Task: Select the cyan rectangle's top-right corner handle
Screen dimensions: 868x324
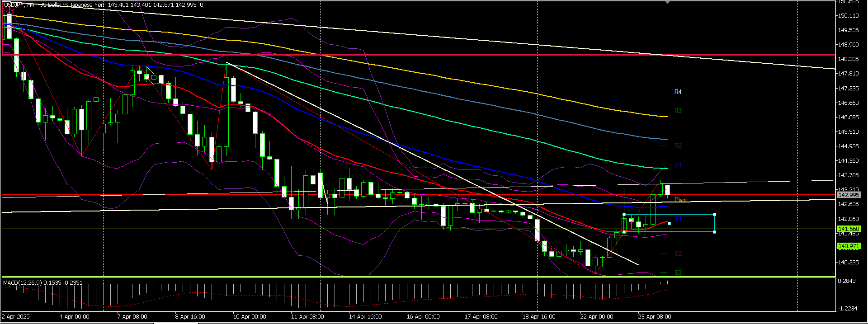Action: pyautogui.click(x=714, y=214)
